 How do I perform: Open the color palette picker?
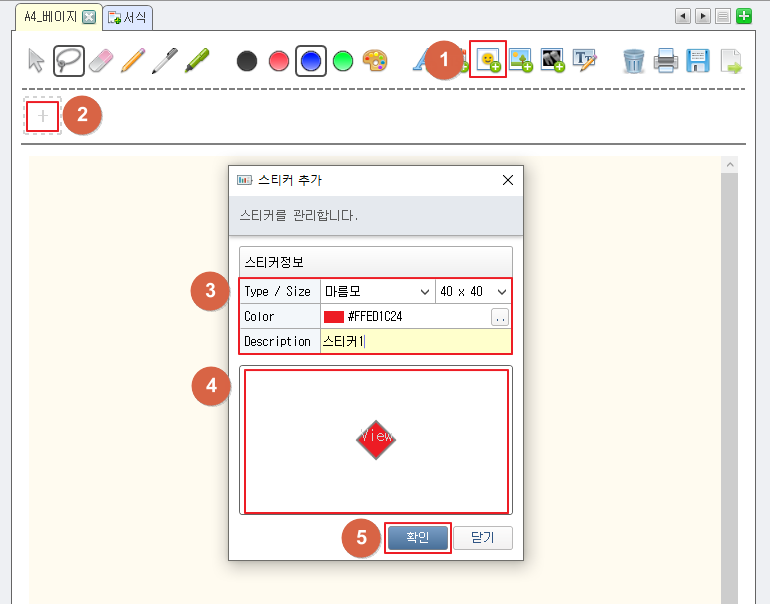374,61
